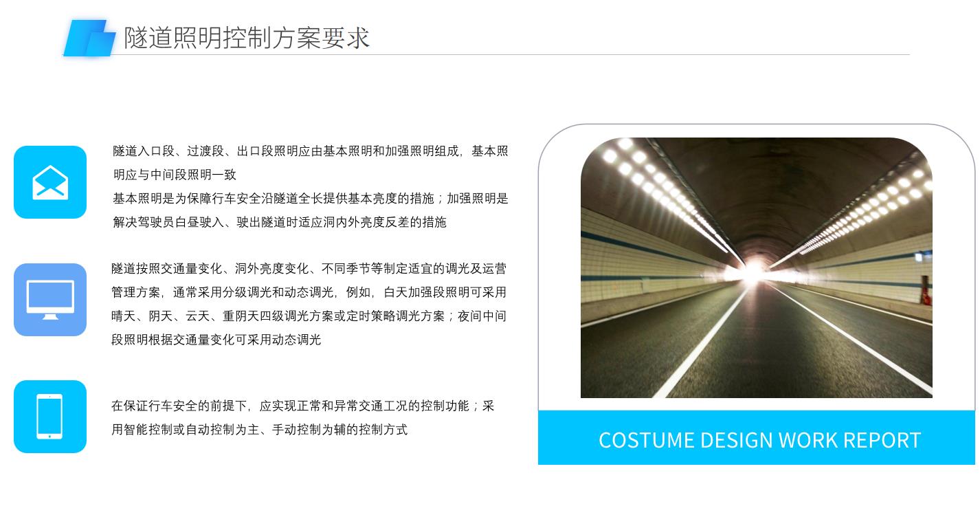This screenshot has height=526, width=980.
Task: Select the COSTUME DESIGN WORK REPORT banner
Action: 757,438
